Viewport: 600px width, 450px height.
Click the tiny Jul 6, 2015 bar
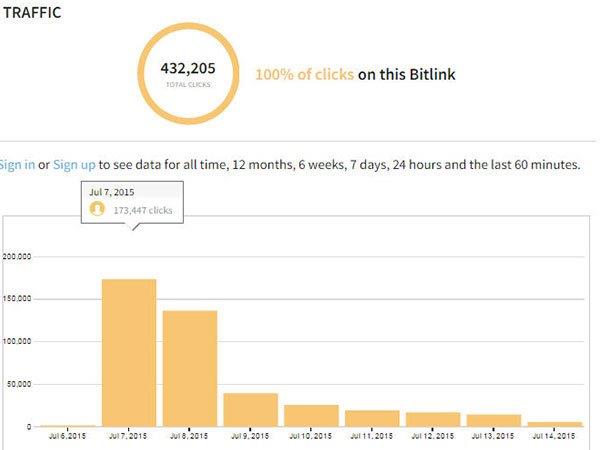(68, 425)
